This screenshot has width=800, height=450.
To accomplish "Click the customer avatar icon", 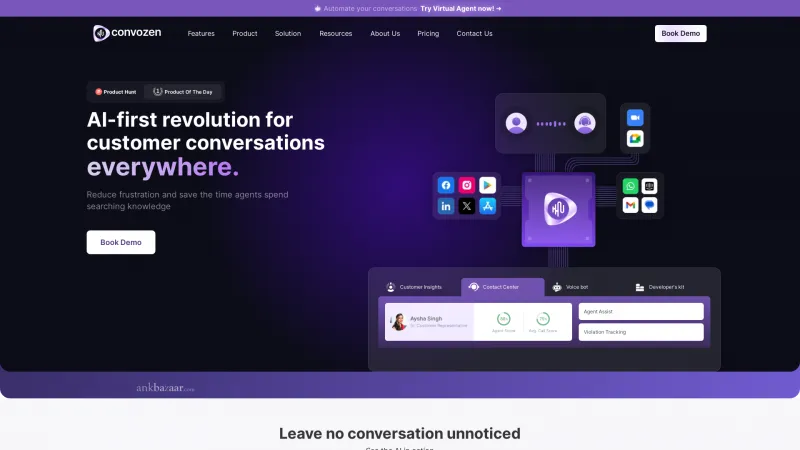I will (x=516, y=123).
